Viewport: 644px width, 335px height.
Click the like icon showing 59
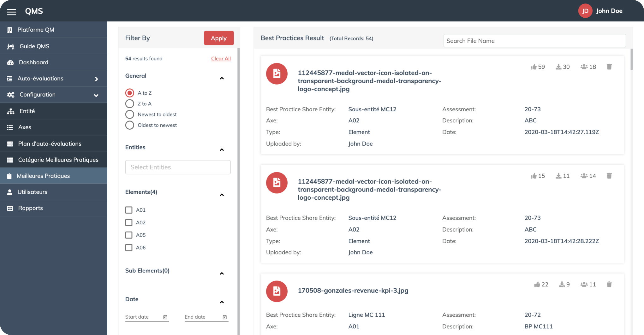(534, 67)
